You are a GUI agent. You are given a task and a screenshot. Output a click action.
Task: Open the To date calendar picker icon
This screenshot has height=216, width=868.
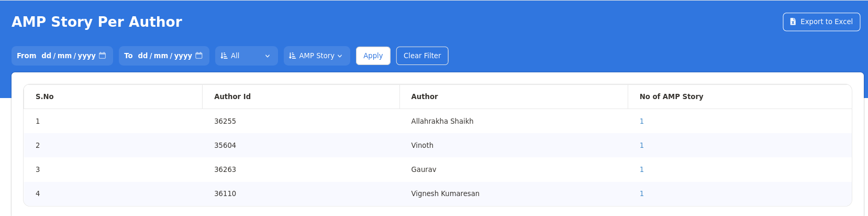tap(199, 56)
